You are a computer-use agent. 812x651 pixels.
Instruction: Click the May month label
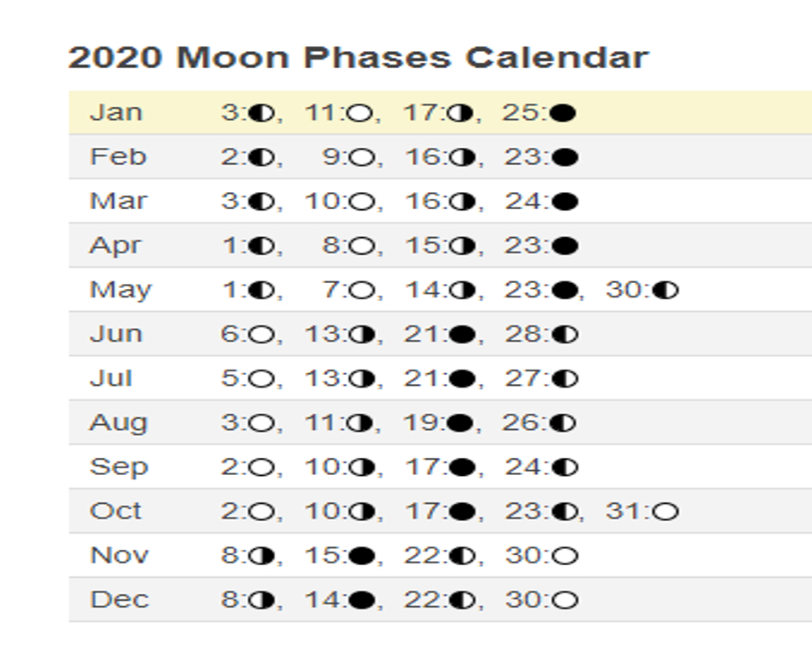click(x=121, y=291)
